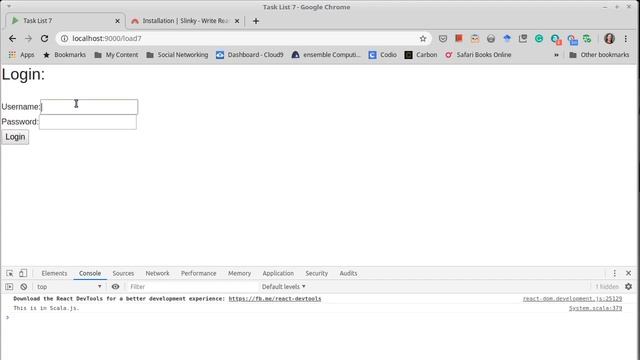The image size is (640, 360).
Task: Open the ensemble Computing bookmark
Action: coord(326,55)
